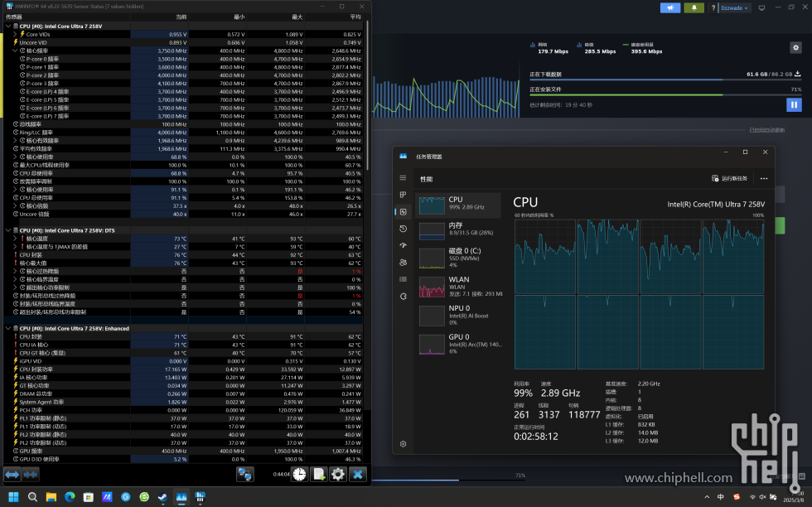The width and height of the screenshot is (812, 507).
Task: Click the taskbar clock showing 2025/3/8
Action: tap(794, 496)
